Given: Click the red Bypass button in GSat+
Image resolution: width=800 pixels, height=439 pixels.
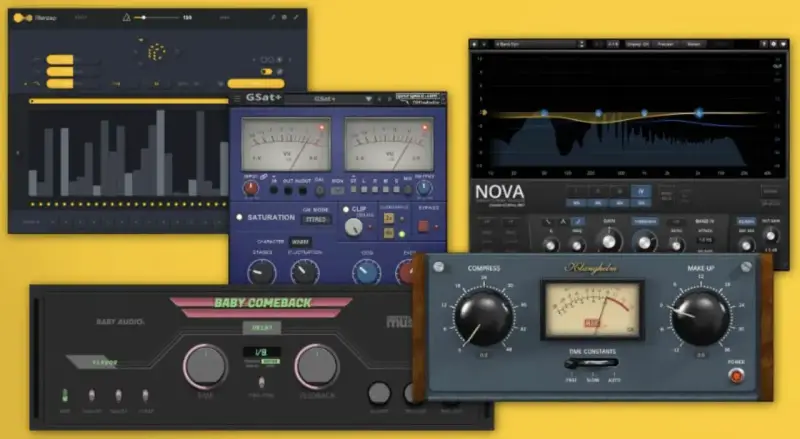Looking at the screenshot, I should (423, 226).
